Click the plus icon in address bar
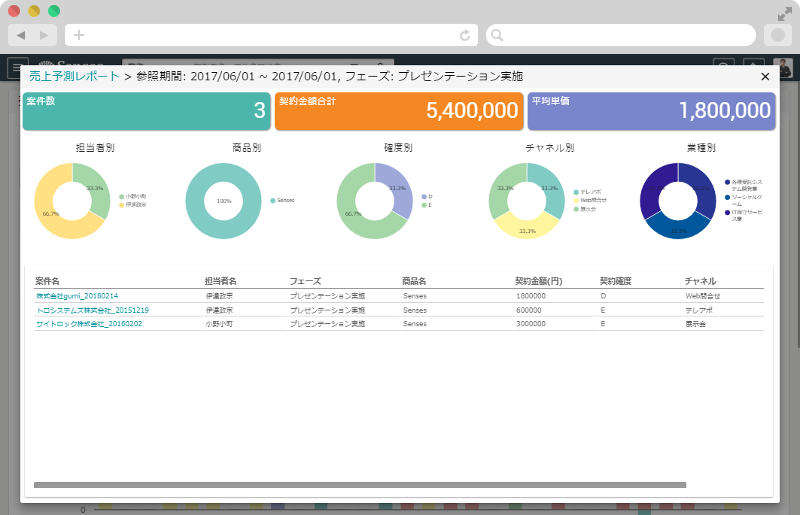Image resolution: width=800 pixels, height=515 pixels. point(79,35)
